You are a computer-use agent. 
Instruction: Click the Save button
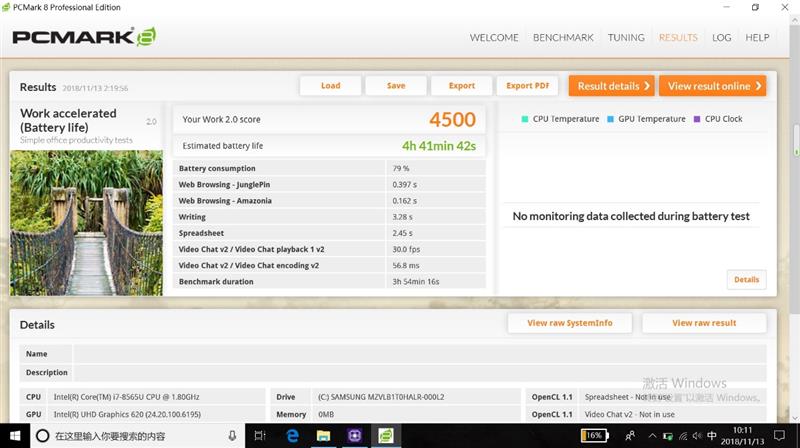[396, 86]
